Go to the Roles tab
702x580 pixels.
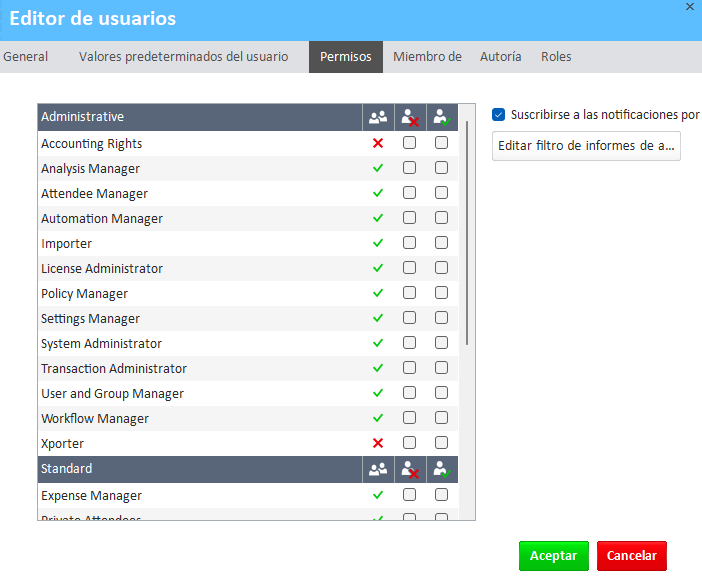coord(556,57)
